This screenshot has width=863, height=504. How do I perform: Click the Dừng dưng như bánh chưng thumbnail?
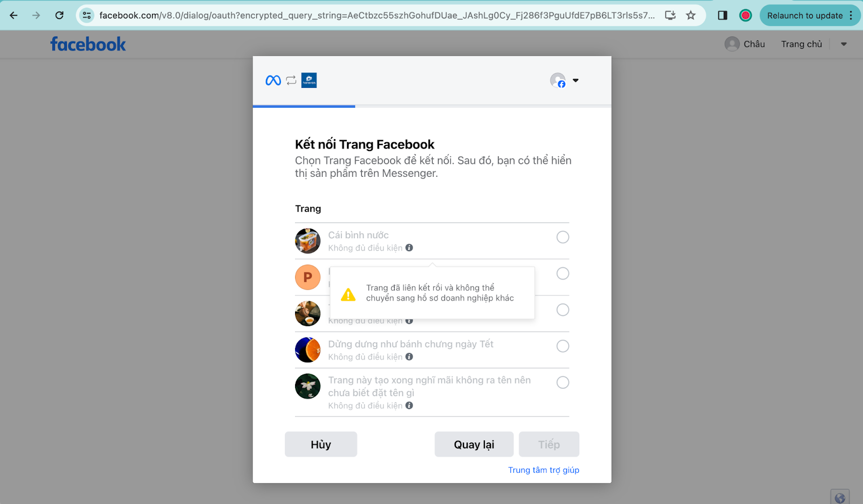(x=308, y=350)
